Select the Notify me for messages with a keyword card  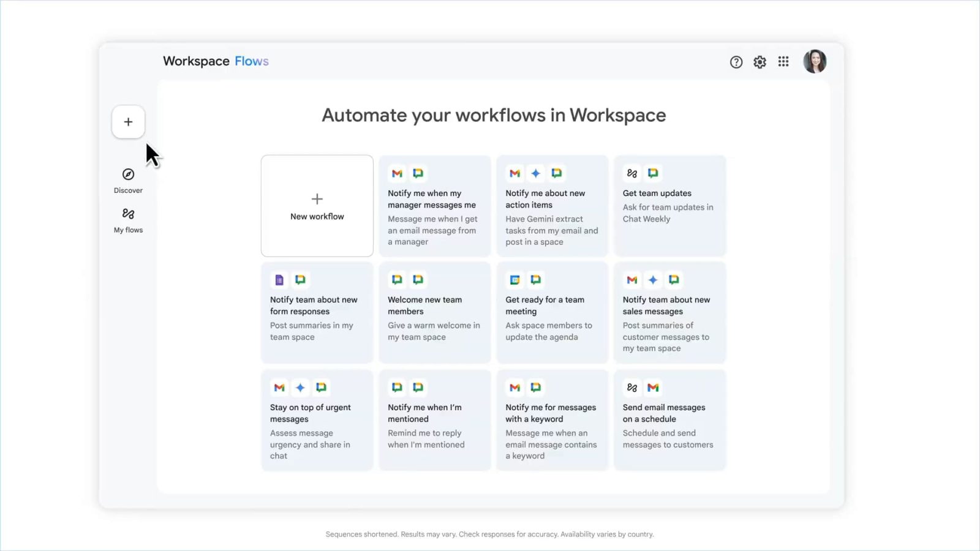552,419
